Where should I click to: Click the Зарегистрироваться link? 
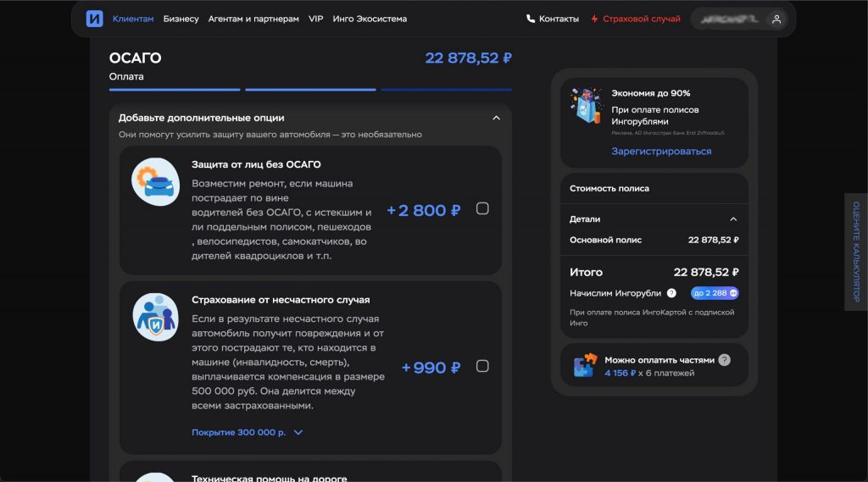[661, 152]
